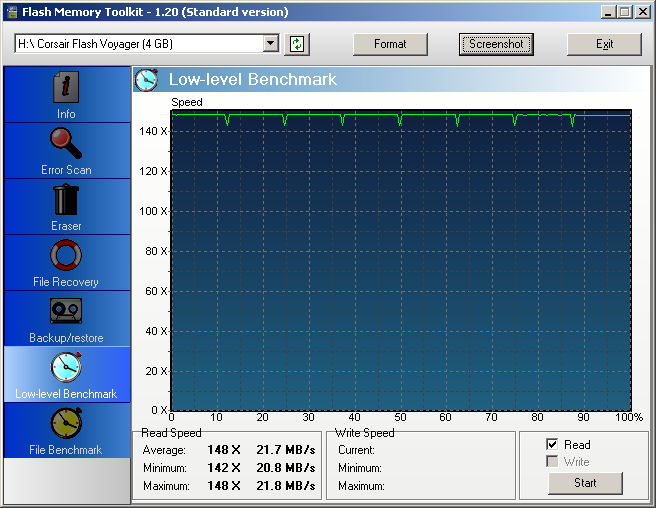Open Backup/restore tape icon
The image size is (656, 508).
tap(66, 311)
